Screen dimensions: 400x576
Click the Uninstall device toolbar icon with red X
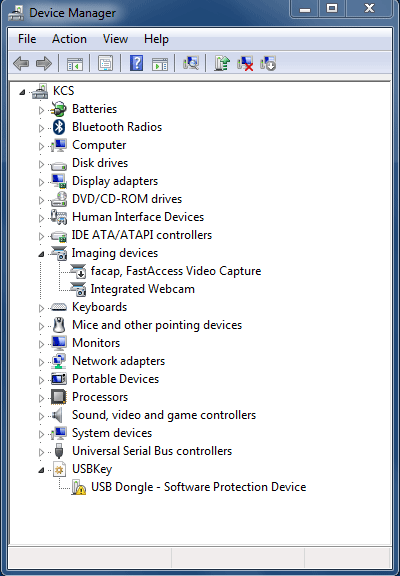[245, 63]
